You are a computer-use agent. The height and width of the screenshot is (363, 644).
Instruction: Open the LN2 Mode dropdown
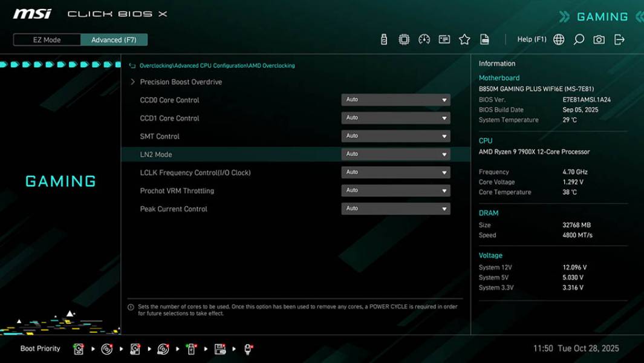click(395, 154)
